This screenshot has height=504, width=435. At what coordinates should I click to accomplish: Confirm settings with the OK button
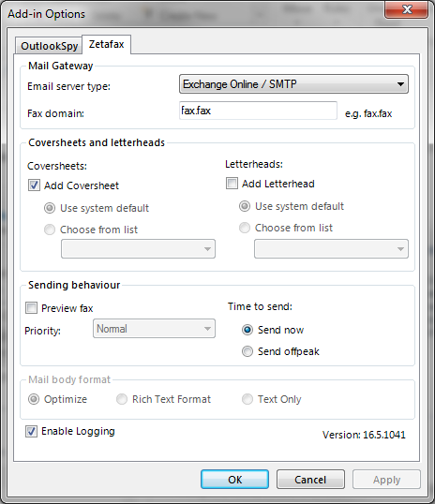[x=235, y=480]
